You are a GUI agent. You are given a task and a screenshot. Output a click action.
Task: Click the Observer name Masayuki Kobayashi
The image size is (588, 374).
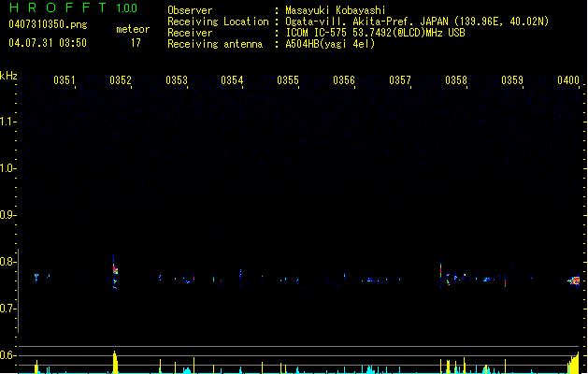pos(336,10)
